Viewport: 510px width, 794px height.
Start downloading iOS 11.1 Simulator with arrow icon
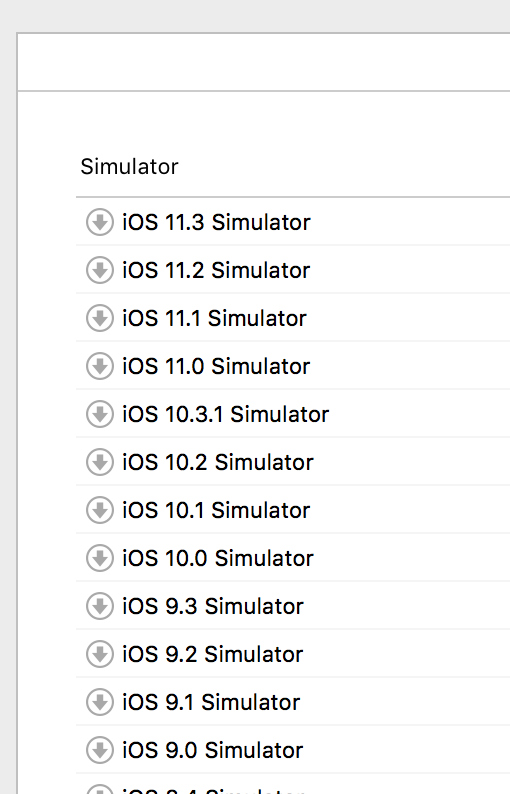click(100, 319)
